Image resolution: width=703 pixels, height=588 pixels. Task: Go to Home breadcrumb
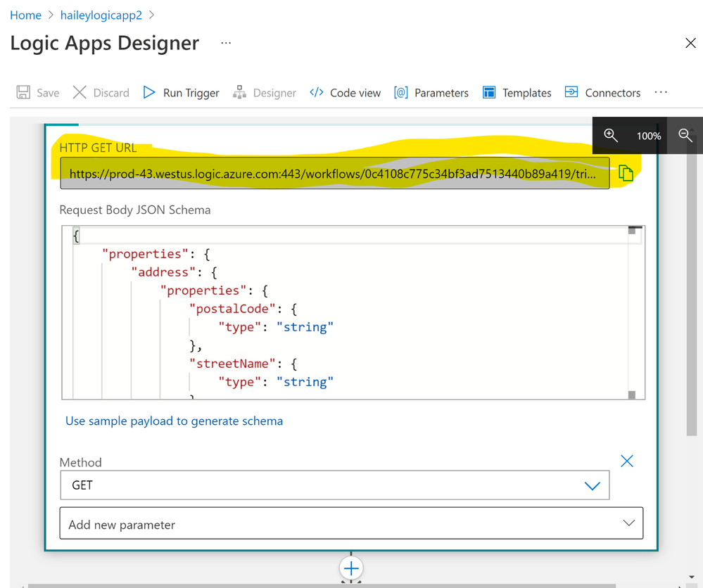[x=25, y=15]
